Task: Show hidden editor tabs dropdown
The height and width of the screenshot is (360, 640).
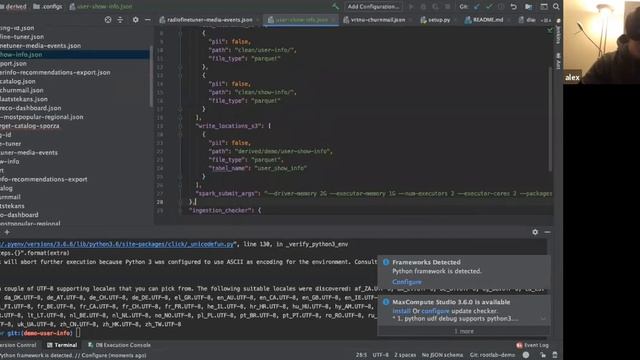Action: (546, 20)
